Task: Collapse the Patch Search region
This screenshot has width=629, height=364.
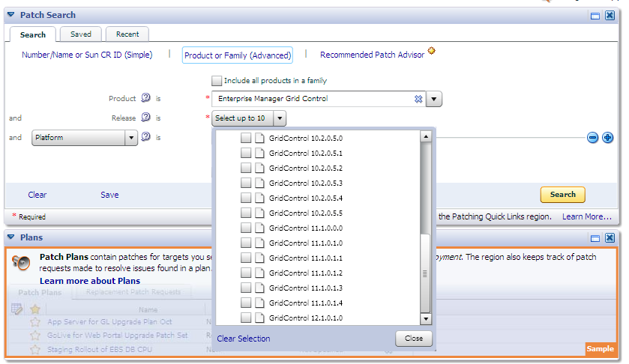Action: 11,15
